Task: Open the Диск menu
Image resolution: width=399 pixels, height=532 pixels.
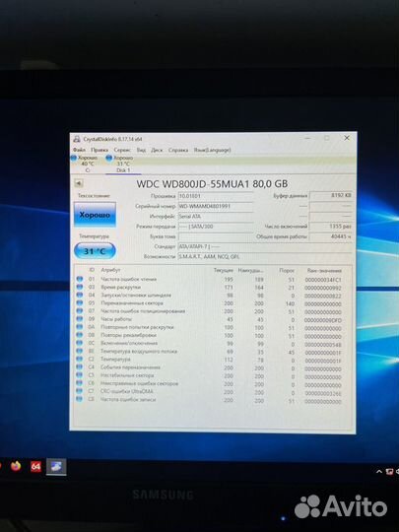Action: coord(157,150)
